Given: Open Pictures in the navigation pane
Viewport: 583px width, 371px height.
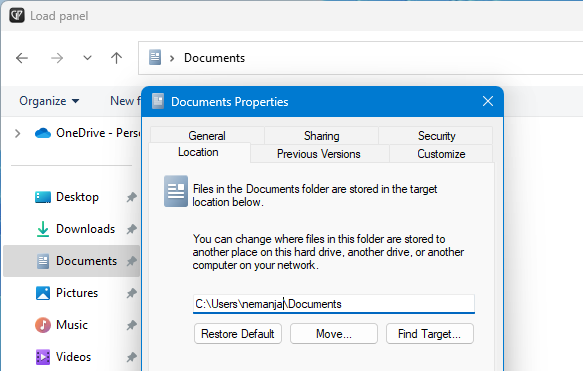Looking at the screenshot, I should click(x=77, y=293).
